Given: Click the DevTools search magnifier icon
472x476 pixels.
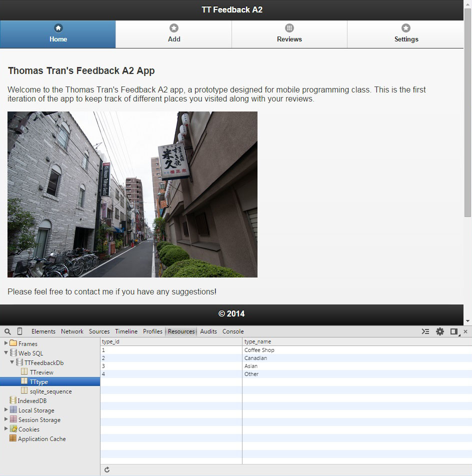Looking at the screenshot, I should click(x=7, y=331).
